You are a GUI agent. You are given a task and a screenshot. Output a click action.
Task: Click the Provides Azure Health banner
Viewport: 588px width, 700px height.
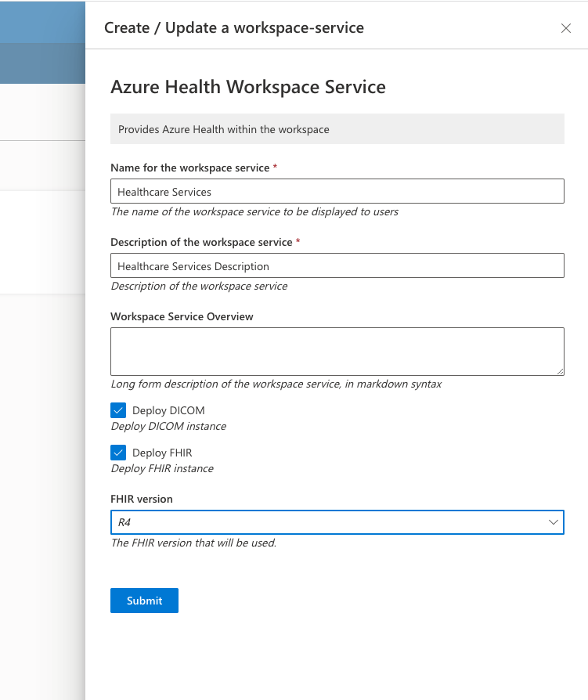point(337,128)
